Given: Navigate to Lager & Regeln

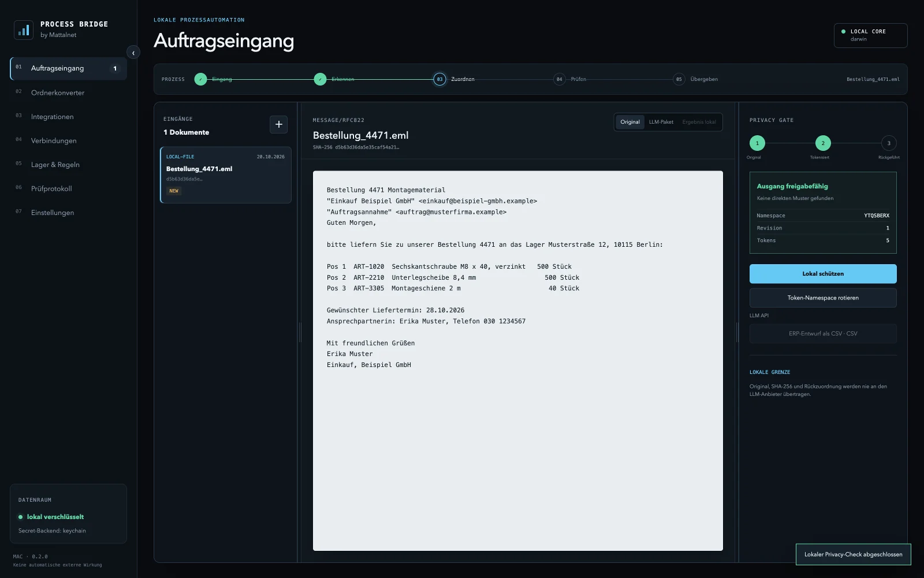Looking at the screenshot, I should 69,165.
